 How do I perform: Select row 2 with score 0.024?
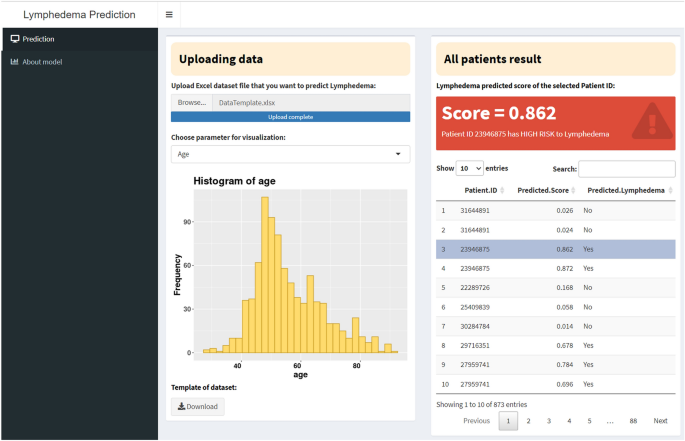point(556,230)
